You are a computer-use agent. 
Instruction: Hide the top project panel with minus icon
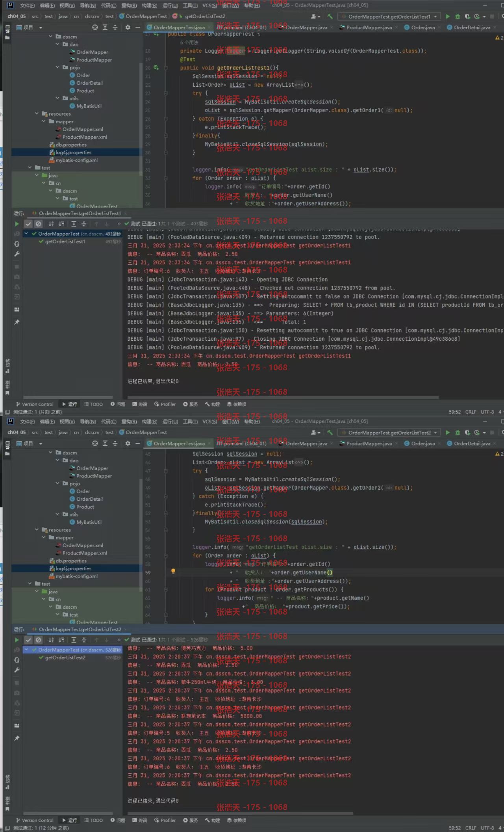(x=137, y=27)
